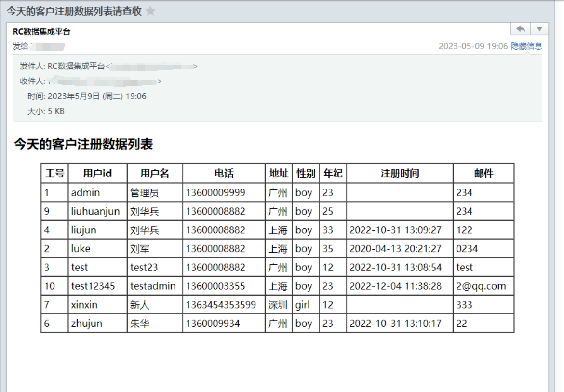The height and width of the screenshot is (392, 564).
Task: Click the phone number 1363454353599
Action: 221,305
